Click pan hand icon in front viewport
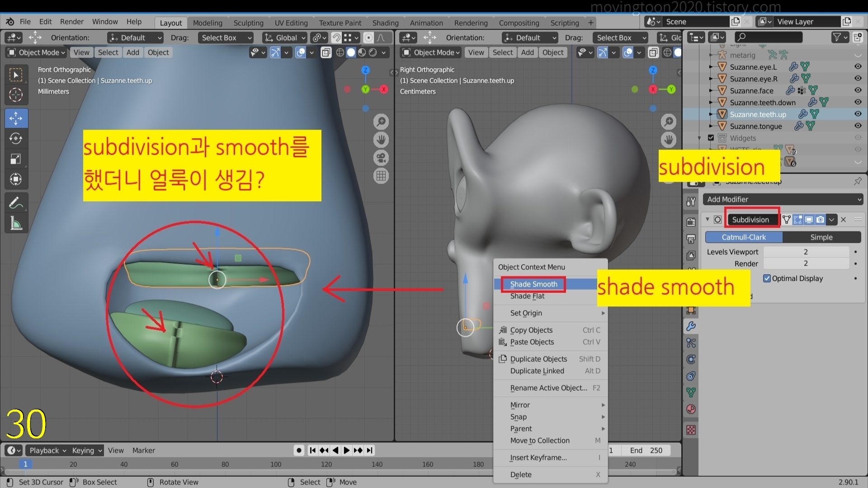868x488 pixels. [381, 140]
